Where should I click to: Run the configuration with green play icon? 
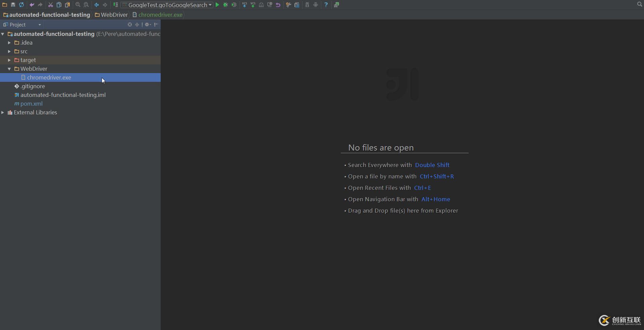217,5
